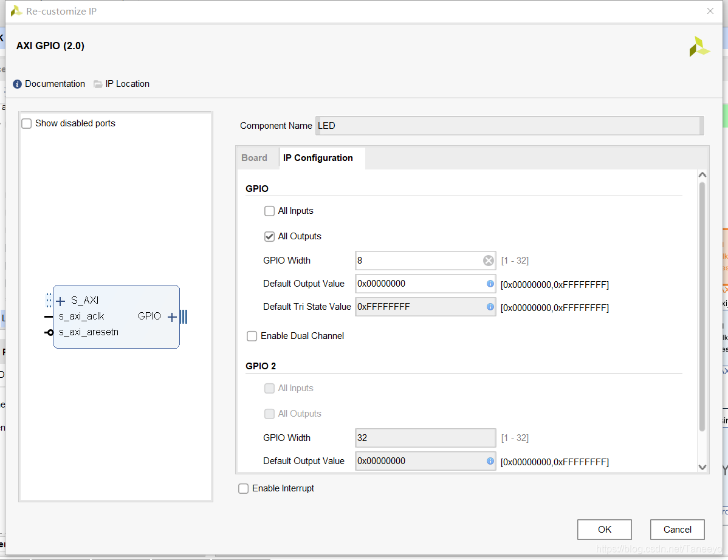
Task: Click Default Tri State Value 0xFFFFFFFF field
Action: (425, 307)
